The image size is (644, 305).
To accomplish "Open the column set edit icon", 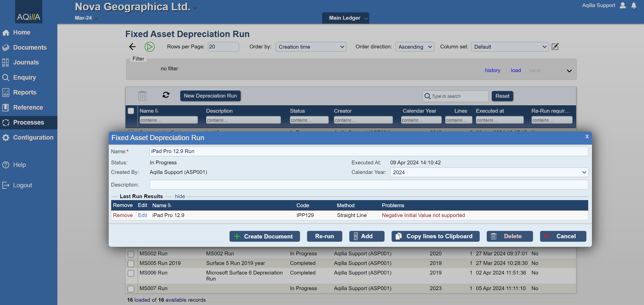I will coord(555,47).
